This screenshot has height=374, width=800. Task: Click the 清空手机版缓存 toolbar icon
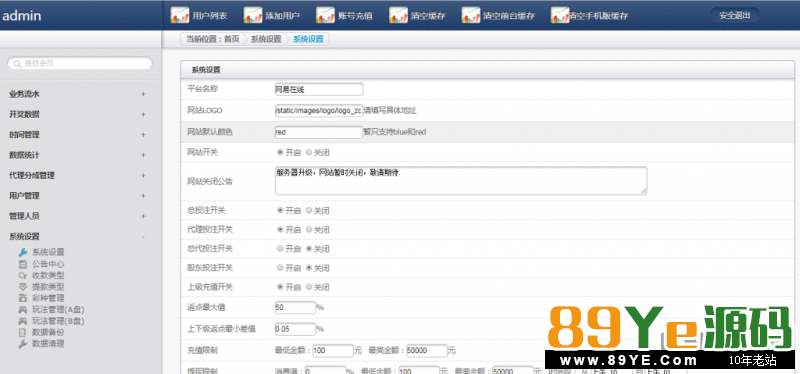tap(560, 15)
